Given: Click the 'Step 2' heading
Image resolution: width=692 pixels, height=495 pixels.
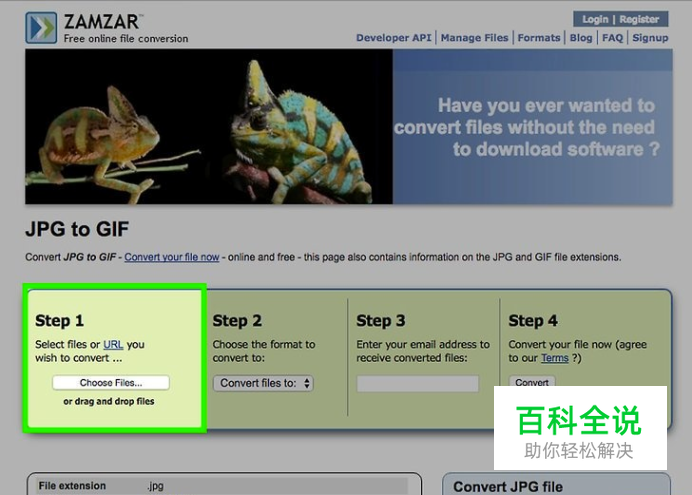Looking at the screenshot, I should click(237, 321).
